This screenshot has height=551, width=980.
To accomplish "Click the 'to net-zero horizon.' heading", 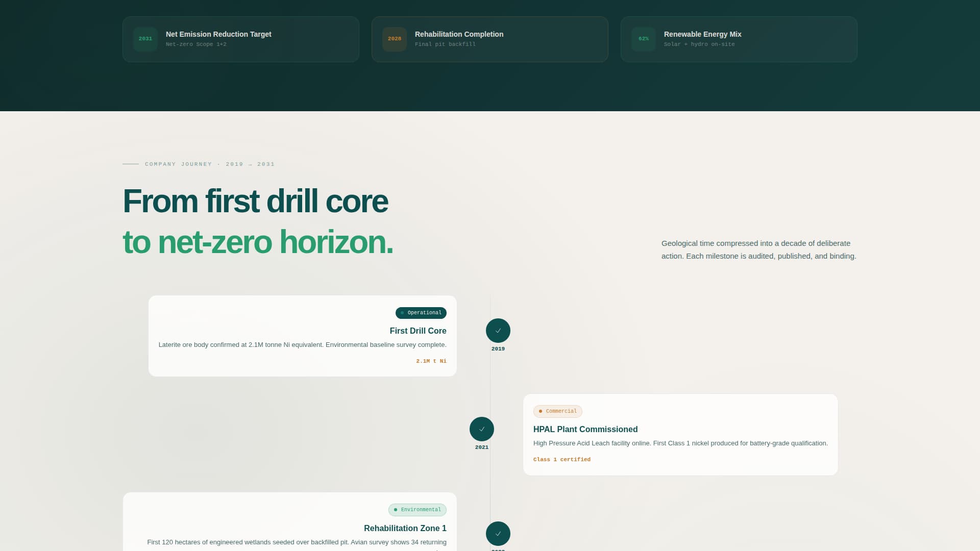I will click(x=258, y=242).
